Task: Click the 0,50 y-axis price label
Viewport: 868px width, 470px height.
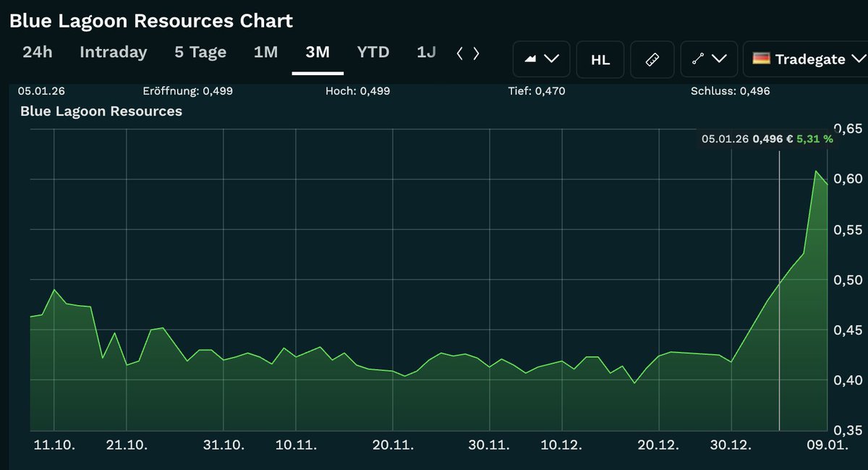Action: [x=848, y=279]
